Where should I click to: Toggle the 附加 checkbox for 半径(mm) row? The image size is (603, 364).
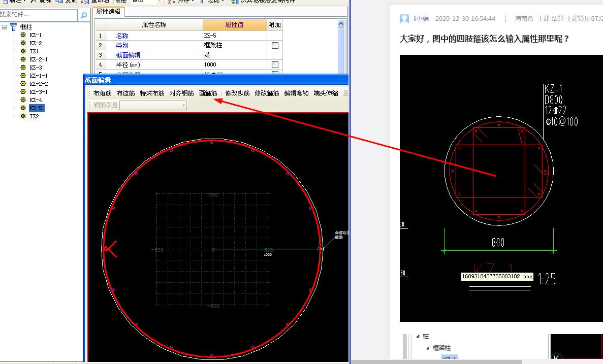click(275, 64)
